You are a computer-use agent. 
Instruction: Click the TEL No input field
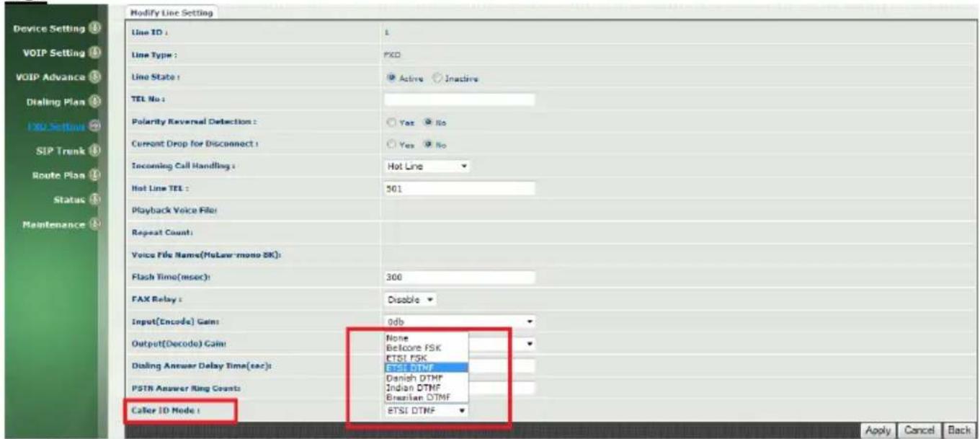459,99
